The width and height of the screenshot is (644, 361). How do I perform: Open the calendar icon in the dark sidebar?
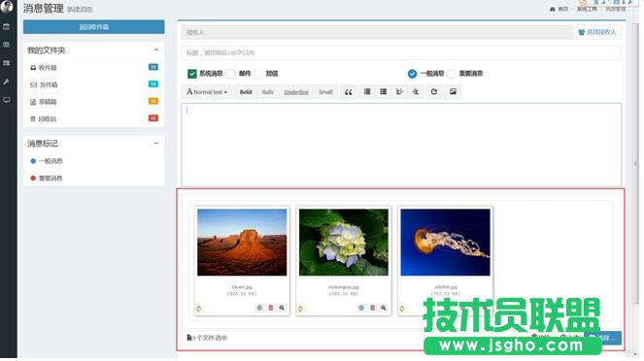pyautogui.click(x=6, y=26)
